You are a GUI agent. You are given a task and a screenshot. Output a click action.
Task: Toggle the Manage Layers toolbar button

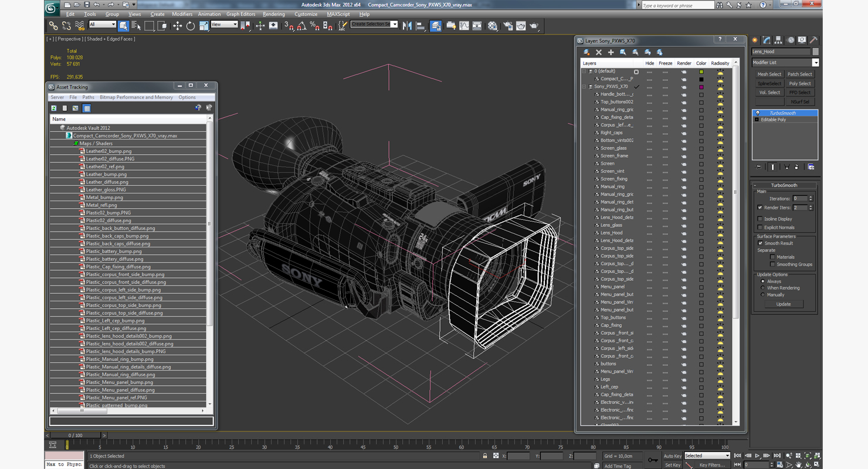436,26
